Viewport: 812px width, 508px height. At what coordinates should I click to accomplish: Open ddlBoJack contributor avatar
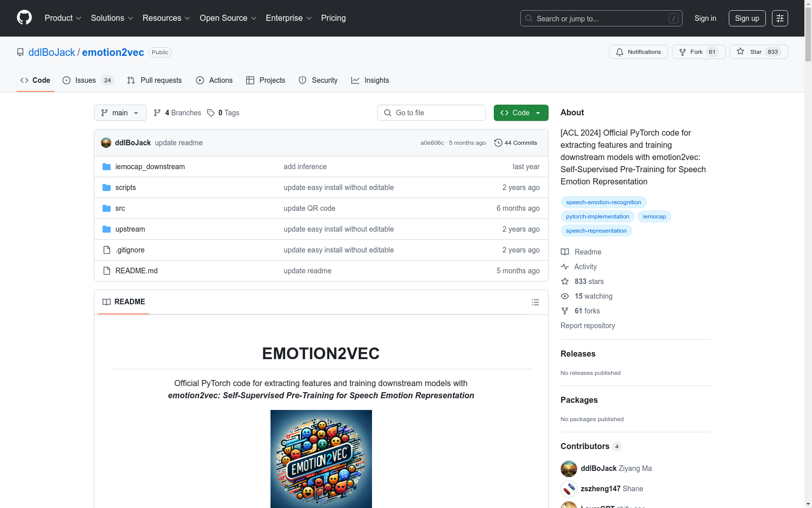569,468
